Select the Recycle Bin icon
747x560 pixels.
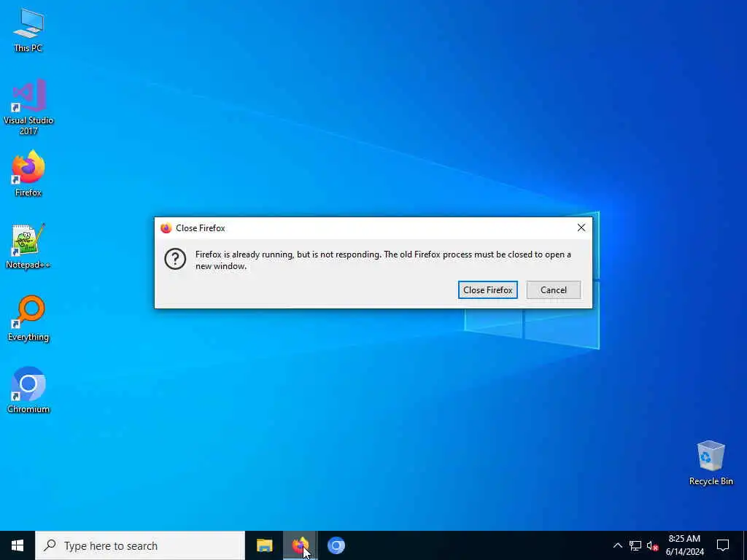point(711,463)
